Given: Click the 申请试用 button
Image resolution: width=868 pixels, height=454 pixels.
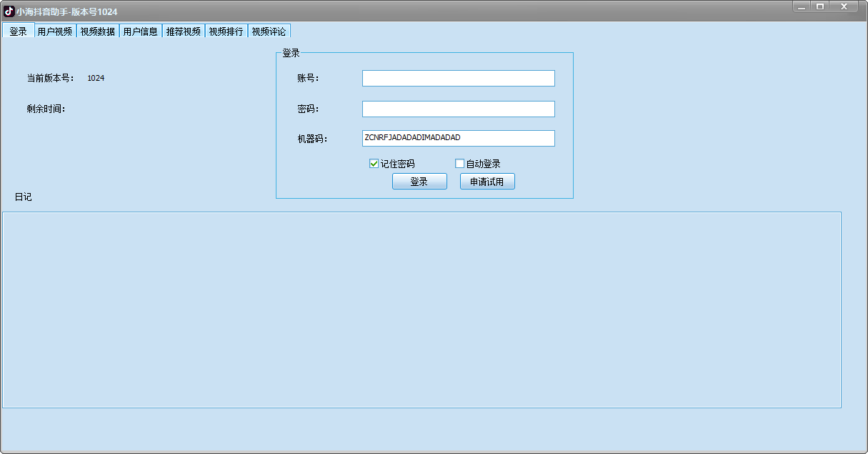Looking at the screenshot, I should (487, 182).
